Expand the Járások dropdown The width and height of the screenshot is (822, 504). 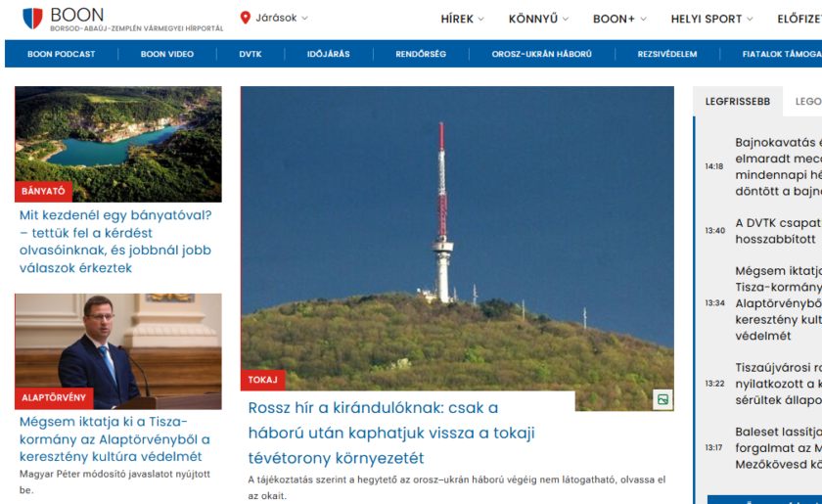[276, 18]
